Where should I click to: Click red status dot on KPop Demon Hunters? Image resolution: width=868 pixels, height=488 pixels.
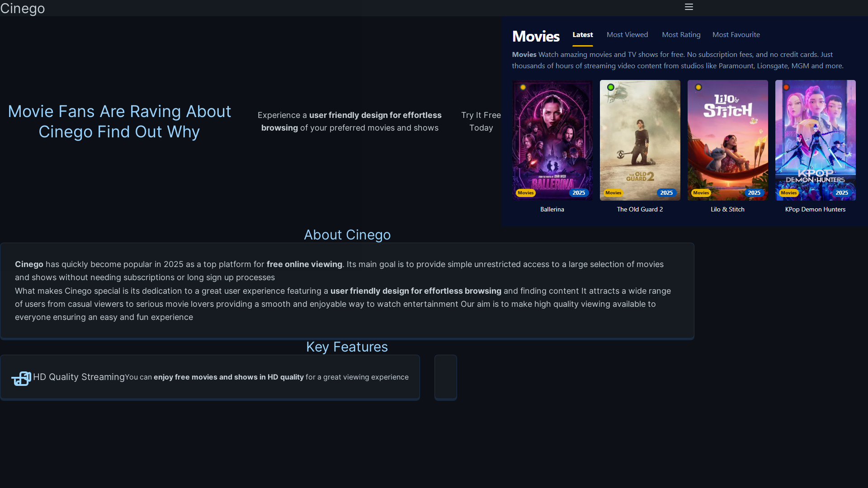786,87
